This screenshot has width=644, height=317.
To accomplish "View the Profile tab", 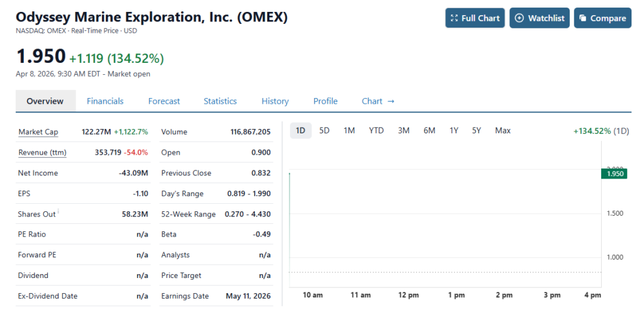I will [325, 101].
